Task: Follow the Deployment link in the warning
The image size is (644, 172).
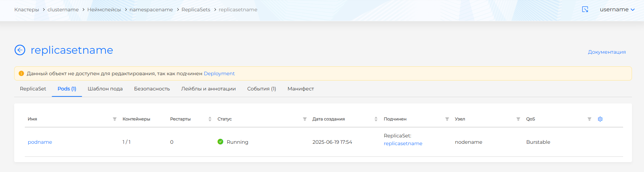Action: 219,73
